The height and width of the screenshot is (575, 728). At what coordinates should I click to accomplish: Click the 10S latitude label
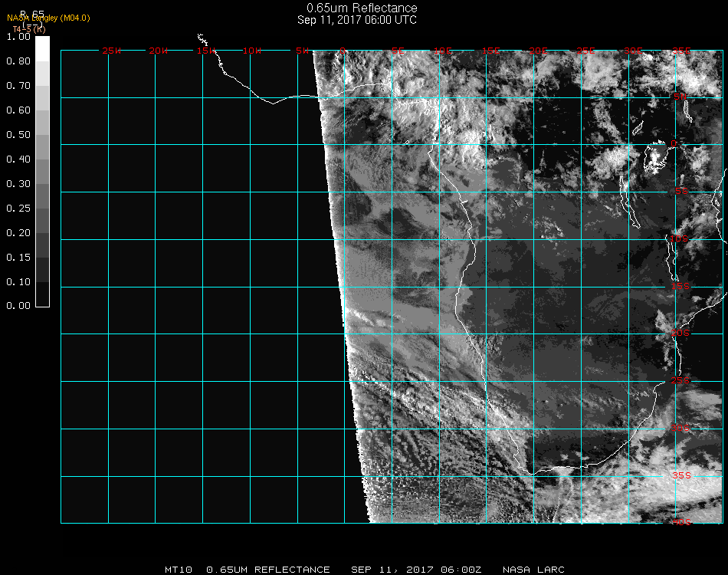point(679,238)
